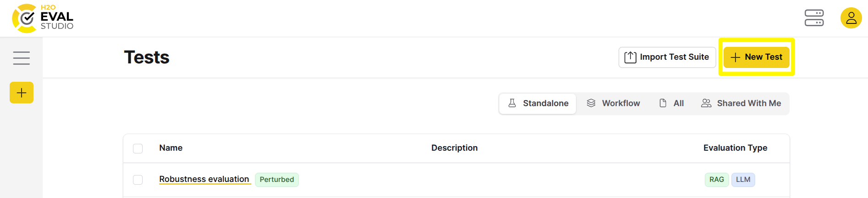This screenshot has height=198, width=868.
Task: Switch to the Workflow tab
Action: (x=613, y=103)
